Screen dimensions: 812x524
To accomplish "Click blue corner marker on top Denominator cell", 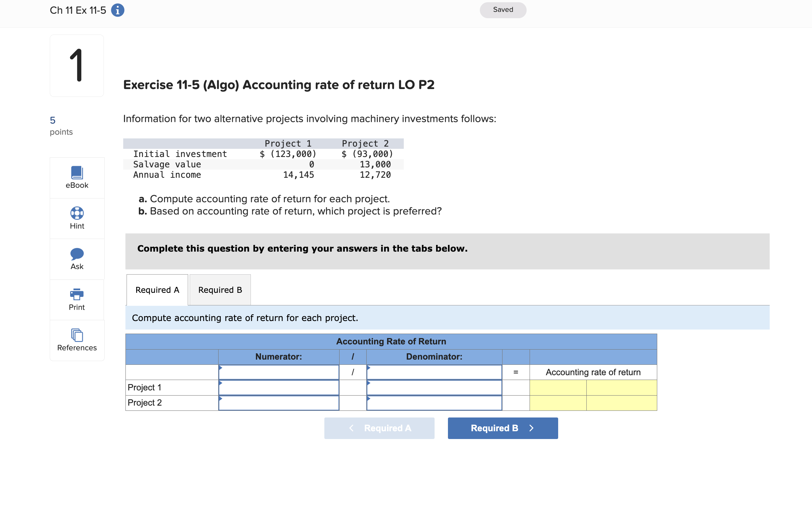I will pos(369,369).
